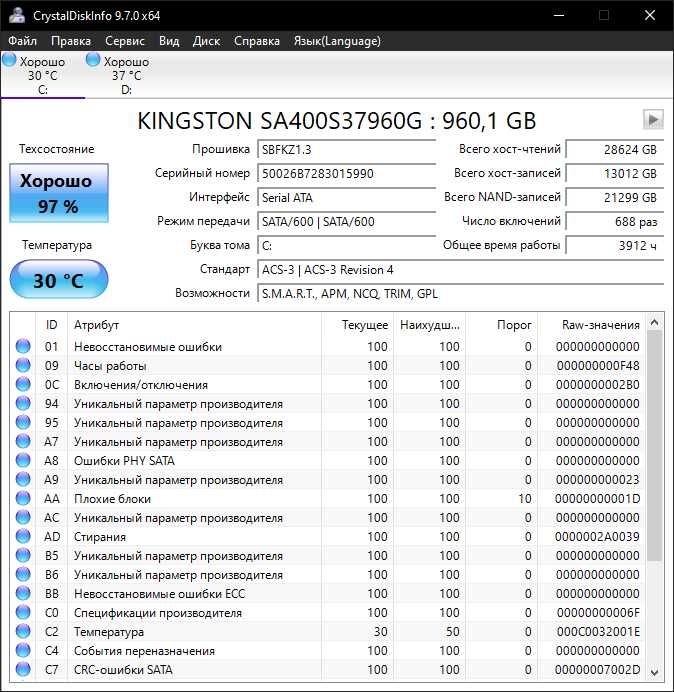Click status orb for attribute 0C
Image resolution: width=674 pixels, height=692 pixels.
click(x=23, y=384)
